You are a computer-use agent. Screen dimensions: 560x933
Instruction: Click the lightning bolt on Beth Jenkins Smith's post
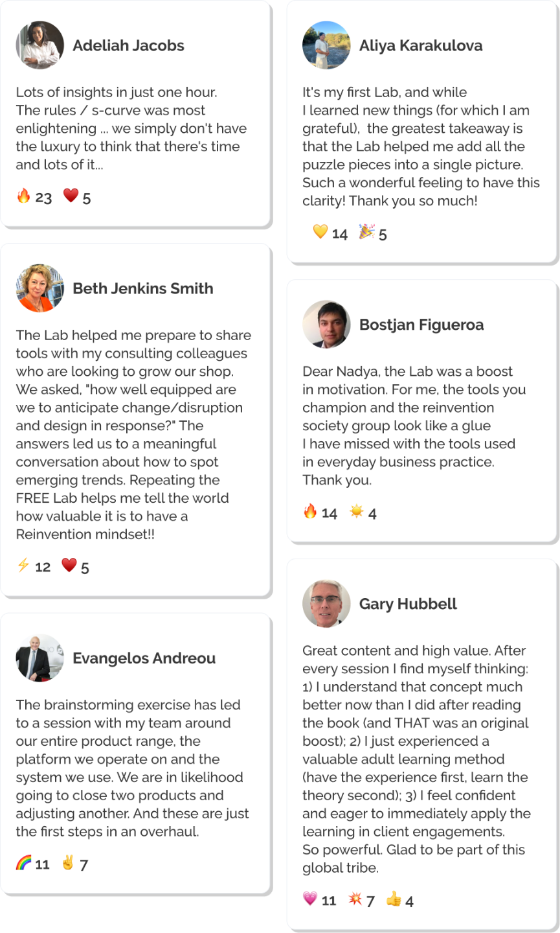pos(23,565)
